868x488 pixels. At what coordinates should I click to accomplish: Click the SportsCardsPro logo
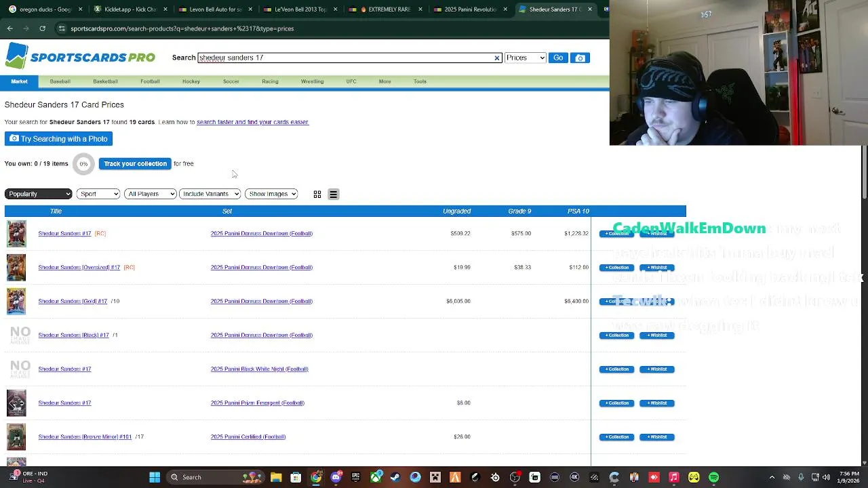point(80,57)
